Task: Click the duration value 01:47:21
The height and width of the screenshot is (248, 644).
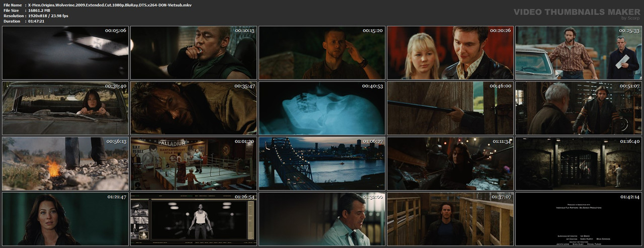Action: point(37,21)
